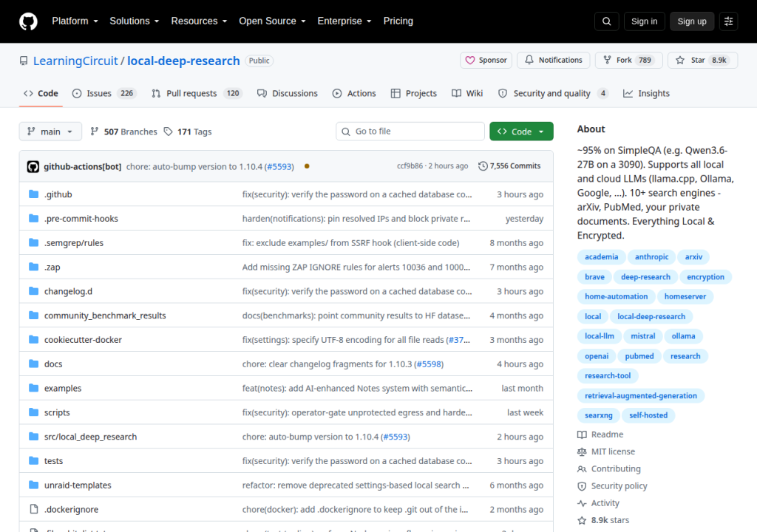Open the search magnifier in the header
Viewport: 757px width, 532px height.
[606, 21]
